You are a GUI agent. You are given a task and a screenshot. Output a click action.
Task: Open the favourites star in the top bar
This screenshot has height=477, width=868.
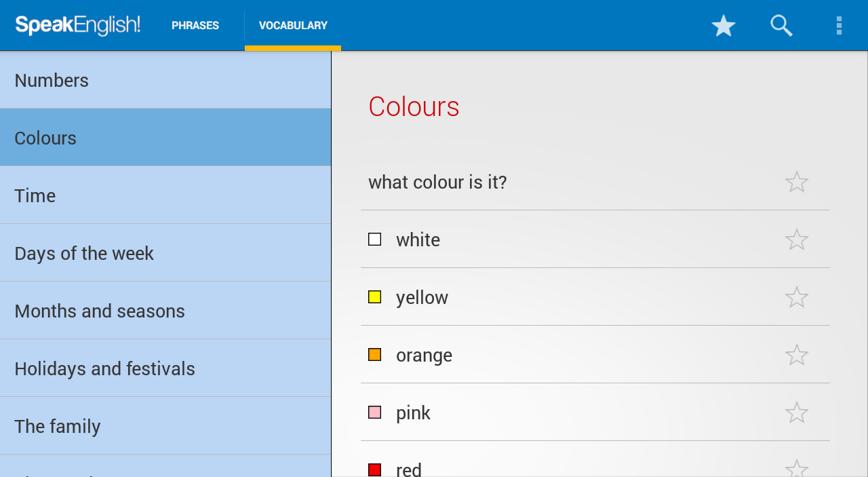point(724,26)
